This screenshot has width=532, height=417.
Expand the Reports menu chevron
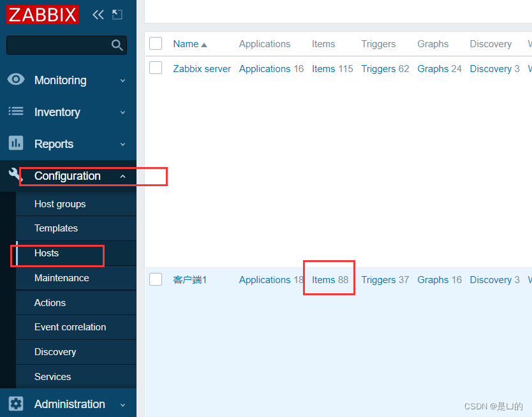(x=123, y=145)
